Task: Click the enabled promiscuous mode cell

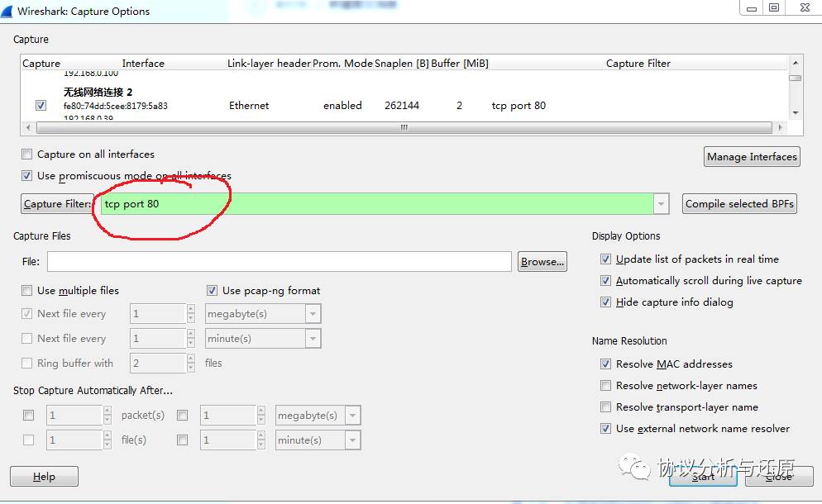Action: pyautogui.click(x=342, y=105)
